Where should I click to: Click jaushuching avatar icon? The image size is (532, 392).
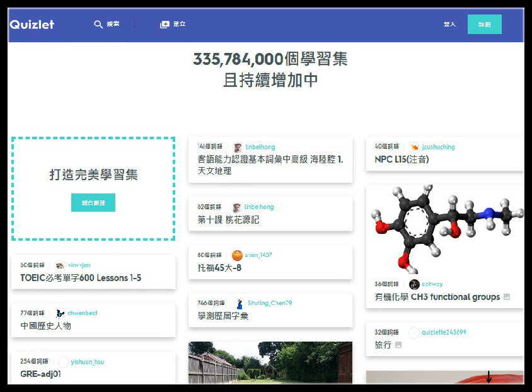(x=414, y=147)
